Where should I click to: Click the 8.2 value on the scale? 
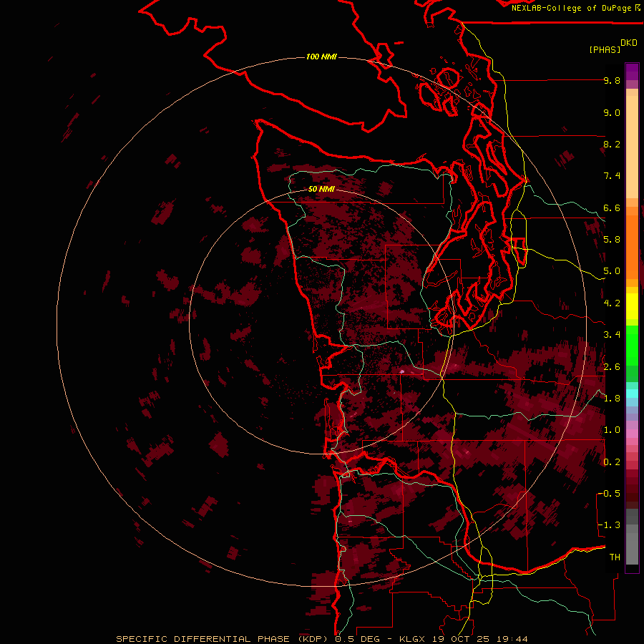(x=612, y=144)
